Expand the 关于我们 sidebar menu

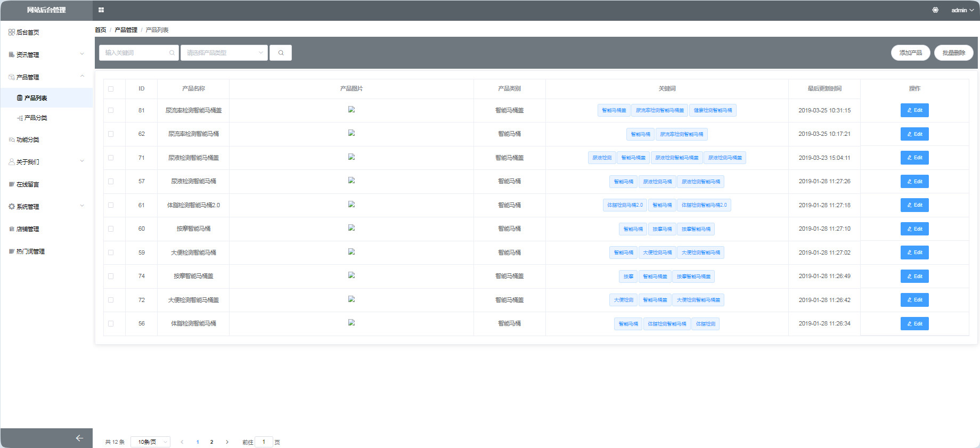coord(46,161)
